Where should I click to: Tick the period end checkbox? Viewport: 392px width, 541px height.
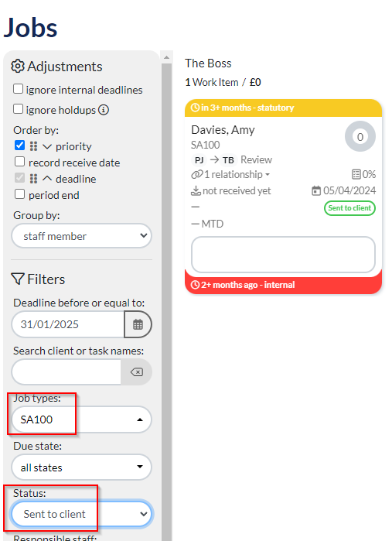(x=19, y=194)
